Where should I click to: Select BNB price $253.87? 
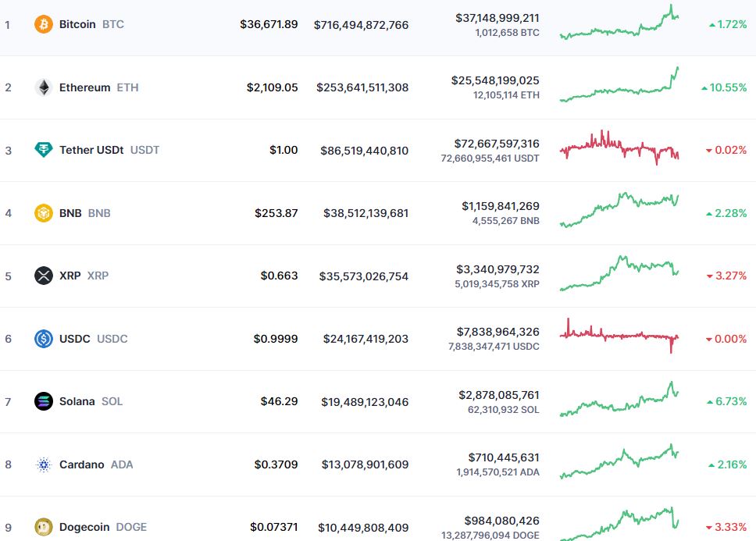point(276,213)
